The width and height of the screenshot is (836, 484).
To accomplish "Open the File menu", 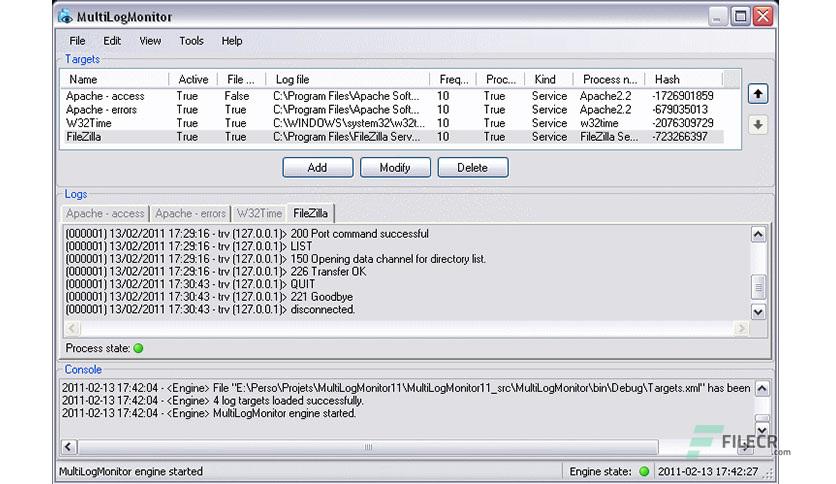I will tap(77, 41).
